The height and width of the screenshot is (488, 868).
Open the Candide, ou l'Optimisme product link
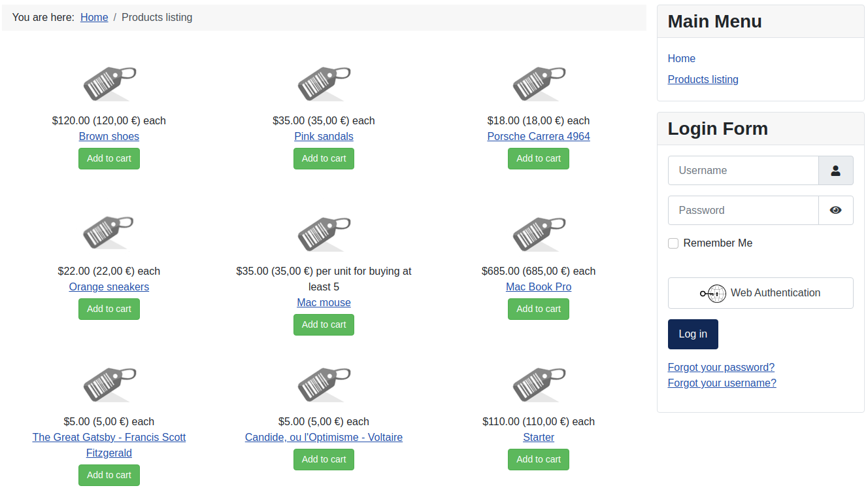tap(324, 438)
